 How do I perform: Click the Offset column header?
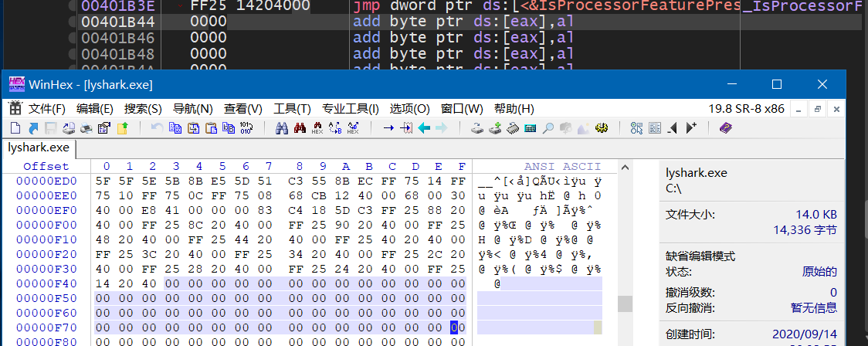(x=46, y=166)
